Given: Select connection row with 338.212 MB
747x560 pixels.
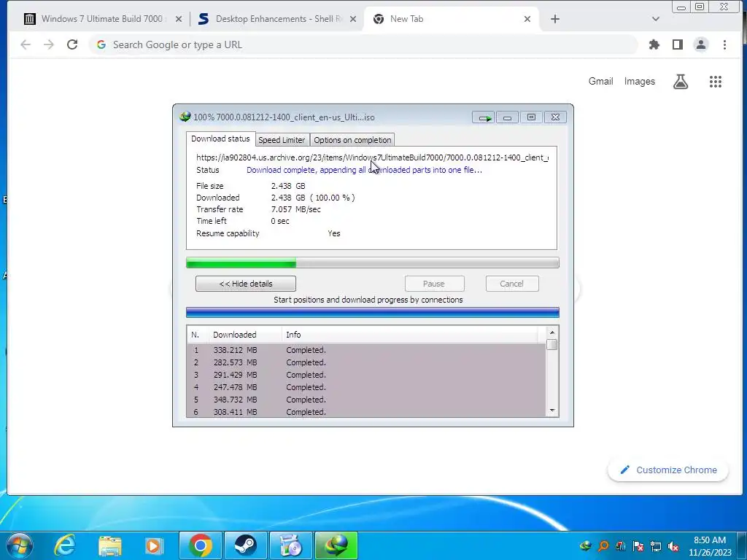Looking at the screenshot, I should click(x=366, y=350).
